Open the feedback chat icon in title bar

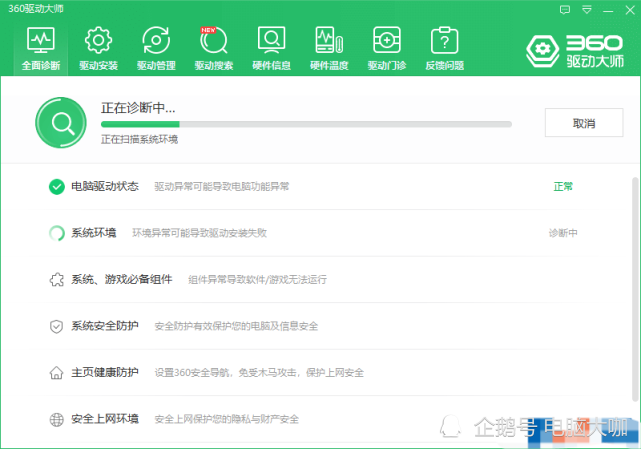[565, 10]
